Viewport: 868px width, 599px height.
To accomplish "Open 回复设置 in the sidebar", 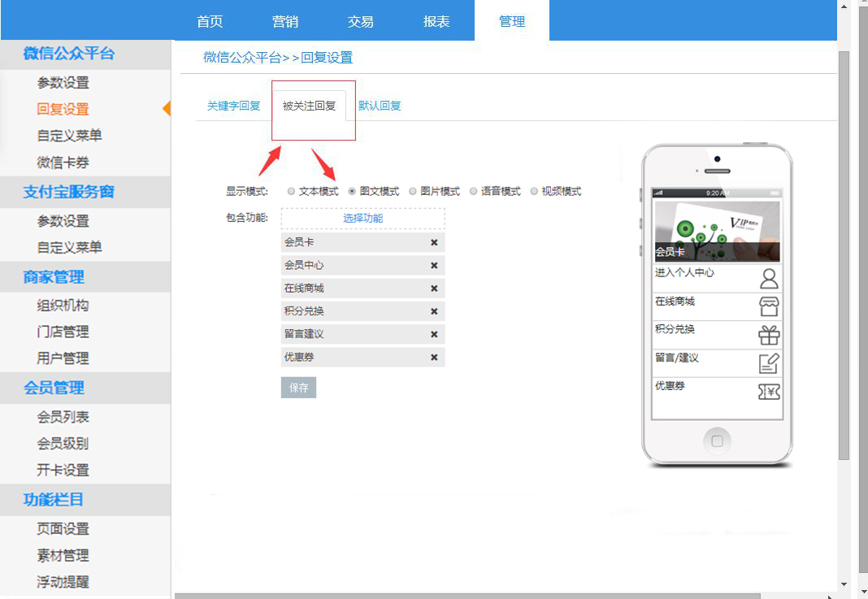I will pyautogui.click(x=63, y=109).
